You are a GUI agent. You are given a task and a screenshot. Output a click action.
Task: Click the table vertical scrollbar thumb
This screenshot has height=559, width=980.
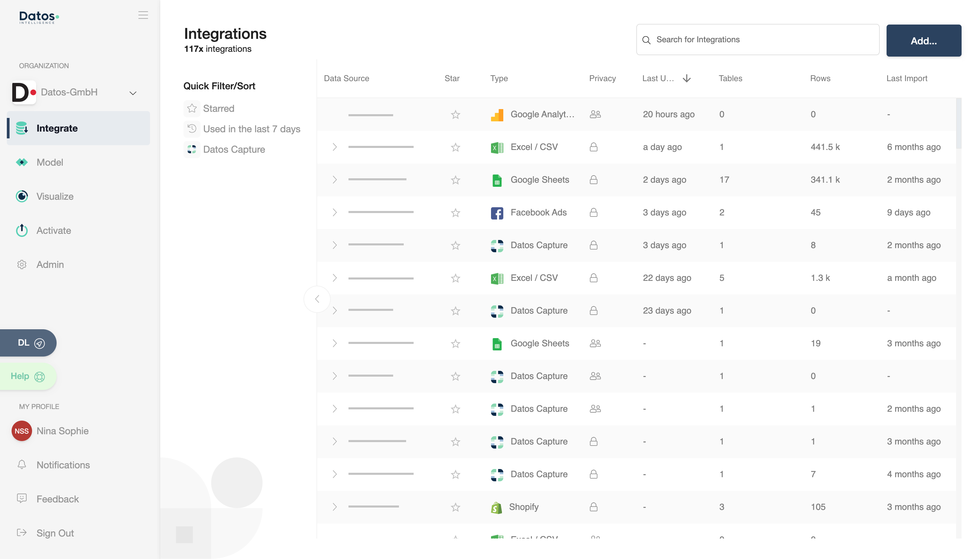[x=959, y=123]
